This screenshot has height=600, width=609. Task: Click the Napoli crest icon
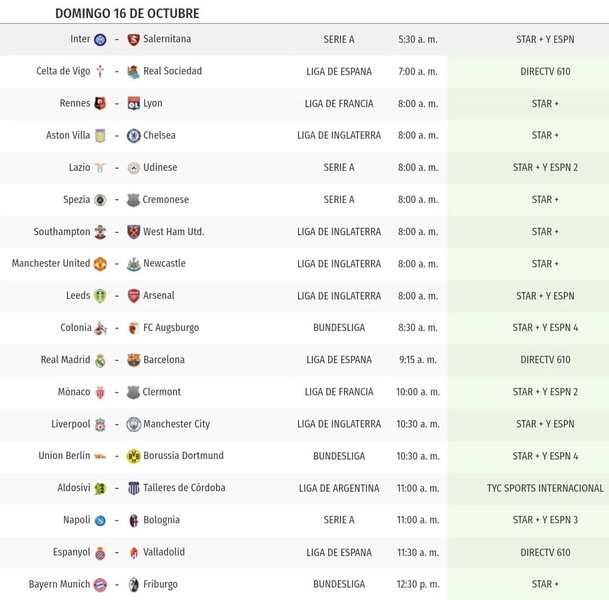click(x=100, y=520)
